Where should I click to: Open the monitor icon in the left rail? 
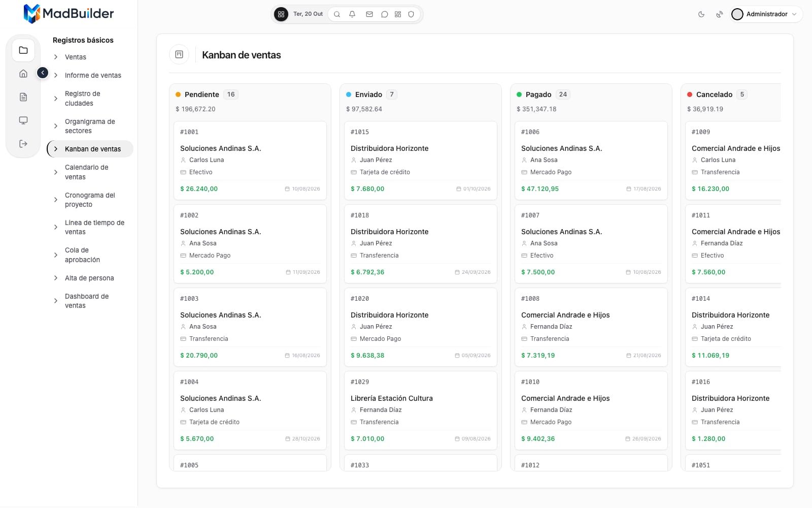coord(23,120)
